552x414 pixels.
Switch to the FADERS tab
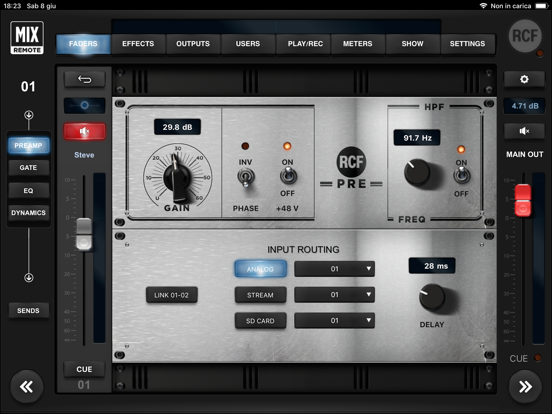tap(83, 44)
